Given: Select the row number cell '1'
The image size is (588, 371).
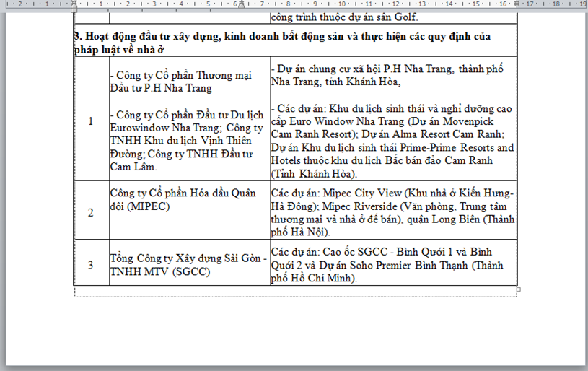Looking at the screenshot, I should [91, 121].
